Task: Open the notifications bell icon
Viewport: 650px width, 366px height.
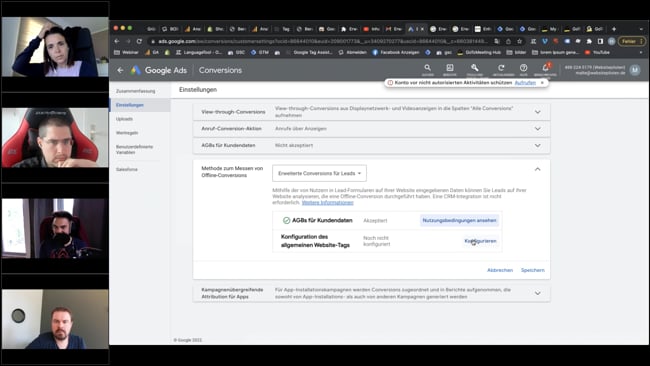Action: tap(546, 69)
